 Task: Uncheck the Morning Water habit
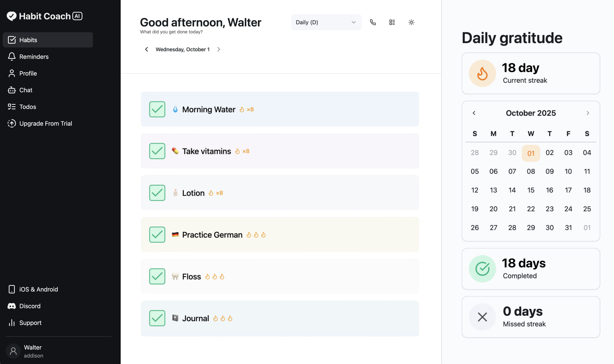157,109
